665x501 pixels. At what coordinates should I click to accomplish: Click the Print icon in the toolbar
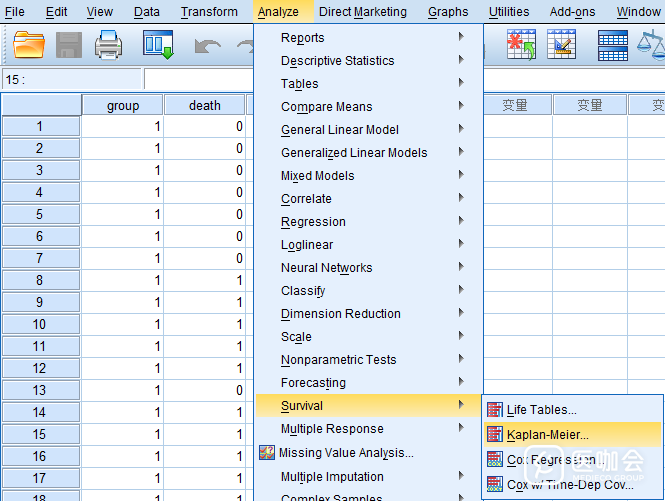(x=108, y=45)
